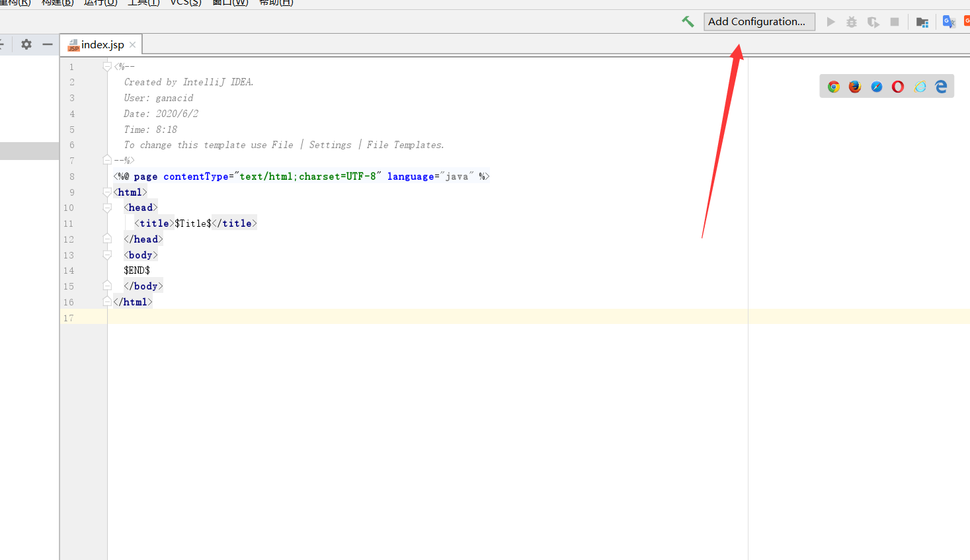The width and height of the screenshot is (970, 560).
Task: Click the opening <head> tag
Action: [x=141, y=208]
